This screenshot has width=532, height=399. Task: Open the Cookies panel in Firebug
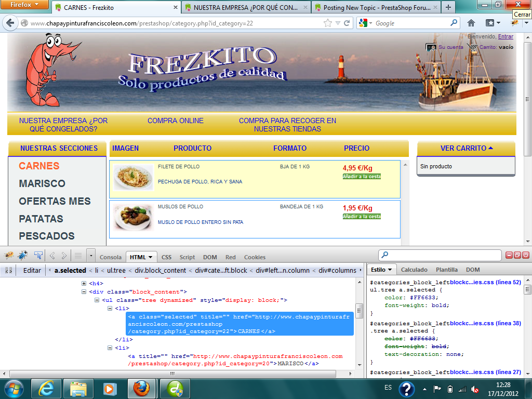255,257
